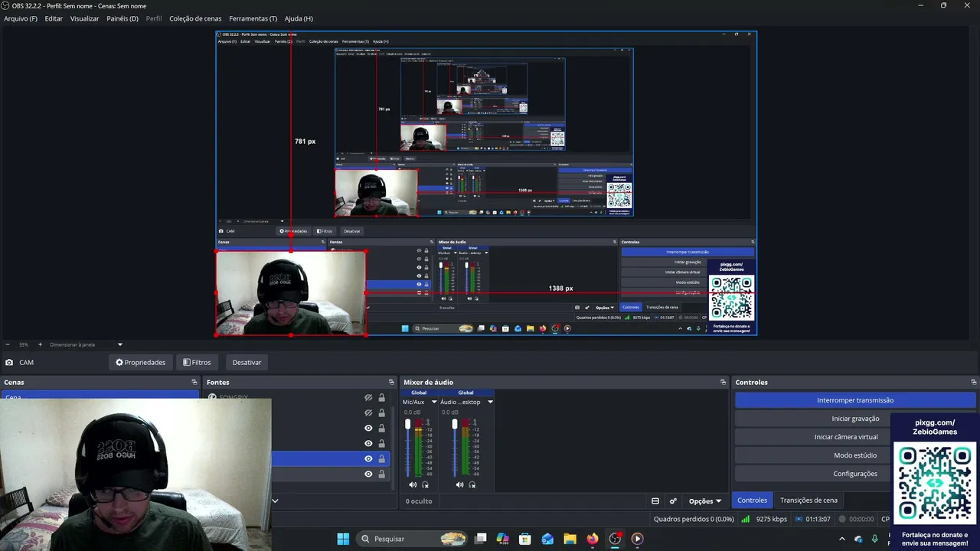The height and width of the screenshot is (551, 980).
Task: Open the Ferramentas menu
Action: tap(253, 18)
